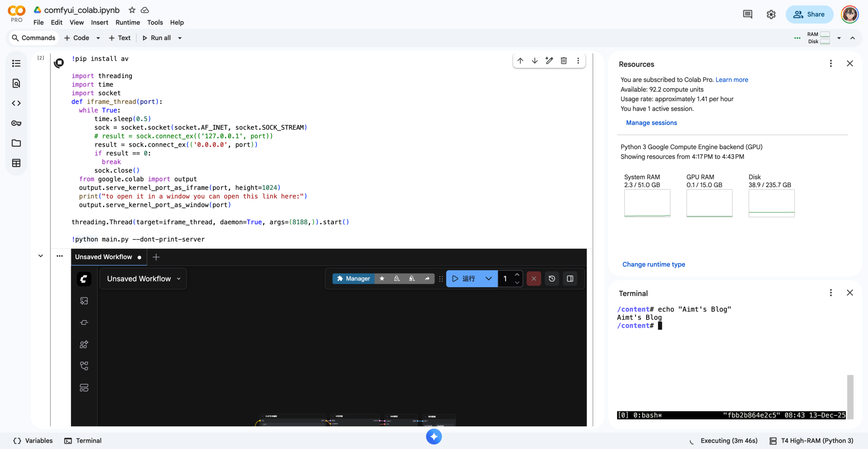The width and height of the screenshot is (868, 449).
Task: Open the run button options dropdown
Action: pos(489,279)
